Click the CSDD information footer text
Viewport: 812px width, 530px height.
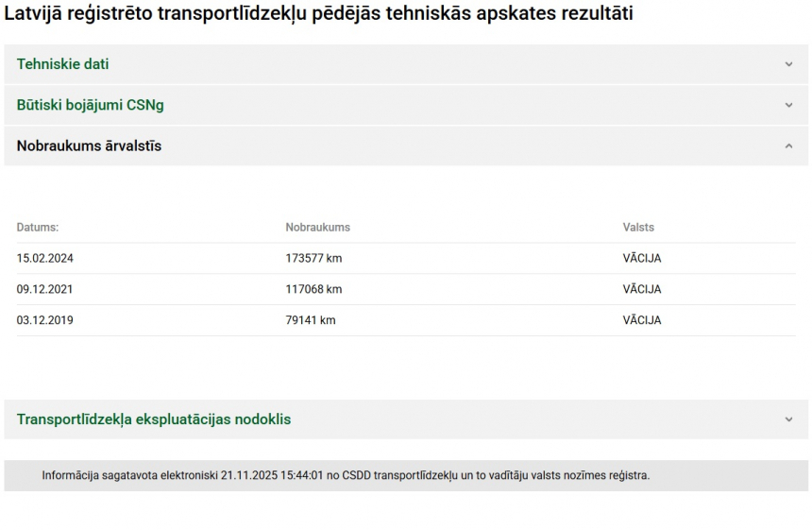click(346, 475)
